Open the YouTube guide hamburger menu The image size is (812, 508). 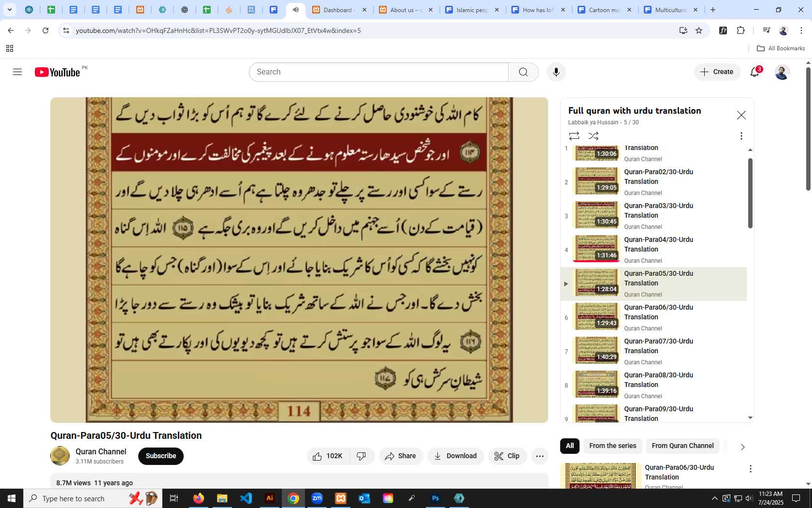coord(17,72)
